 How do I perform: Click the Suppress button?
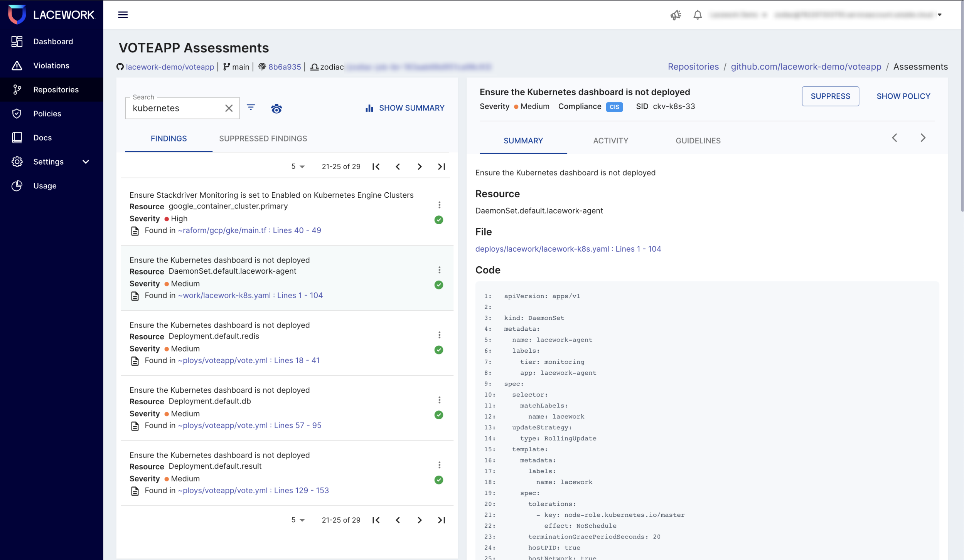pos(830,96)
